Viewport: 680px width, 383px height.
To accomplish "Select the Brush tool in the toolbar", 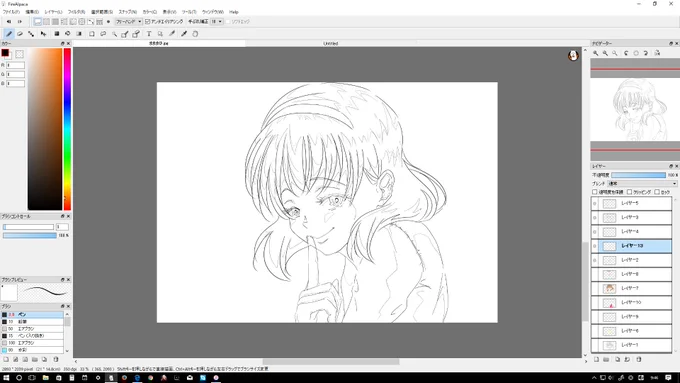I will pos(9,34).
